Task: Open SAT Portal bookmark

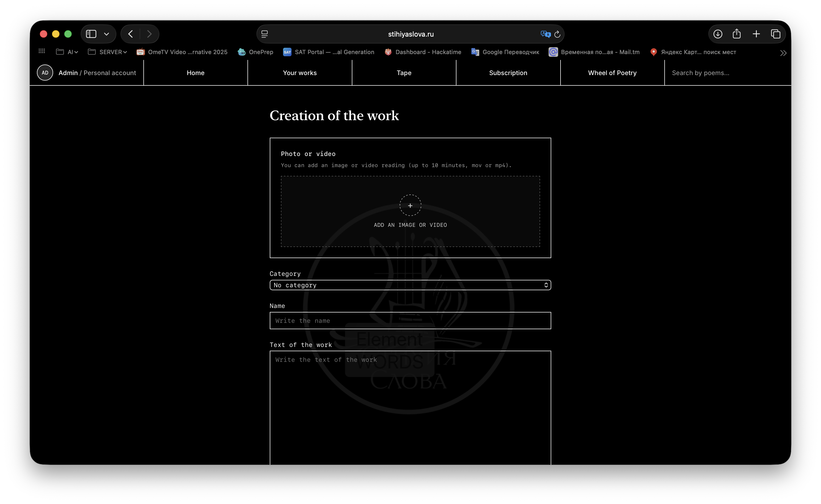Action: pyautogui.click(x=329, y=52)
